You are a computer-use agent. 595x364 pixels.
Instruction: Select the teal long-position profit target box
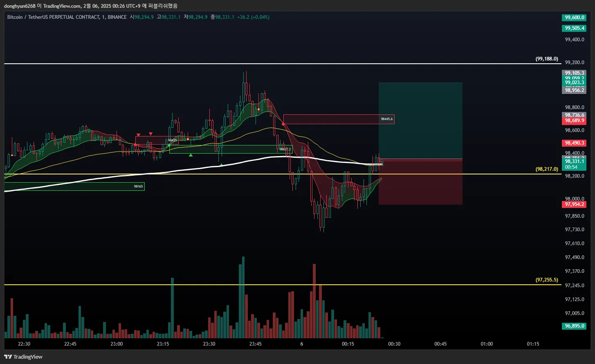[x=420, y=121]
